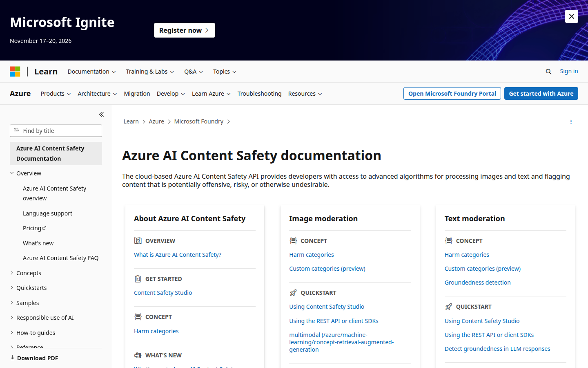Collapse the table of contents sidebar
588x368 pixels.
click(101, 114)
